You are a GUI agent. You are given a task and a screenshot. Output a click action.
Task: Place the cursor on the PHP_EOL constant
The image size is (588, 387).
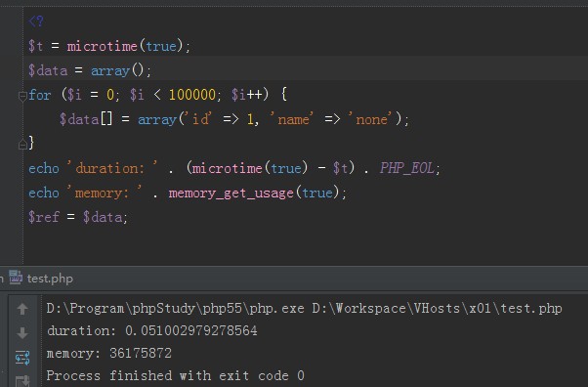point(407,168)
